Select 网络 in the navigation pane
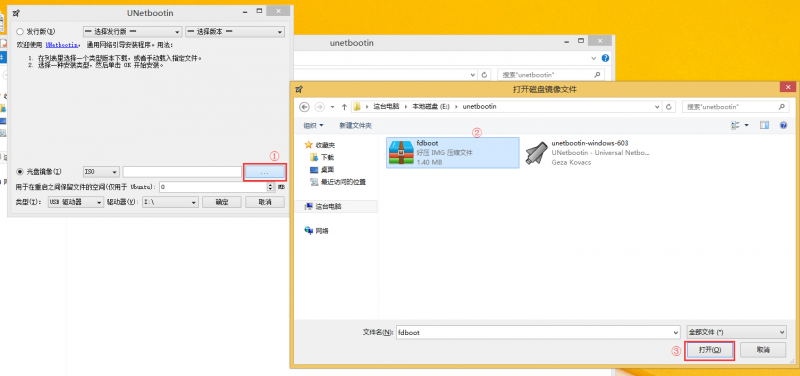Image resolution: width=800 pixels, height=376 pixels. (316, 231)
